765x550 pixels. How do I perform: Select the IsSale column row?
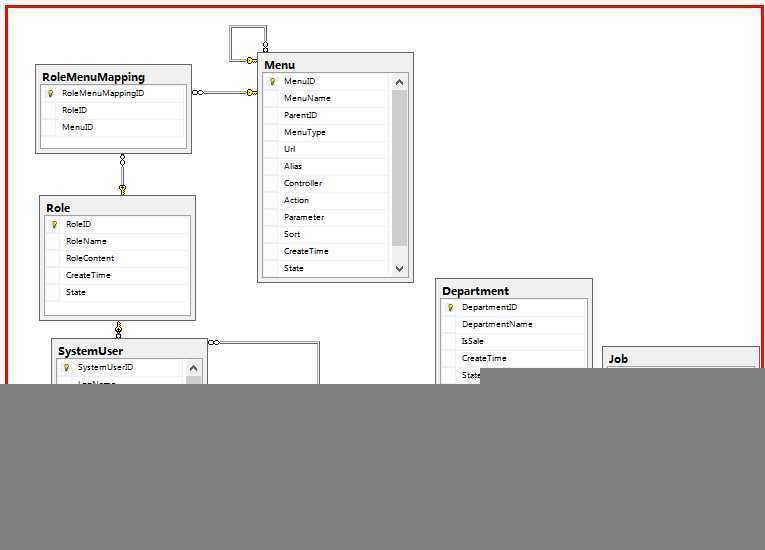[x=513, y=342]
